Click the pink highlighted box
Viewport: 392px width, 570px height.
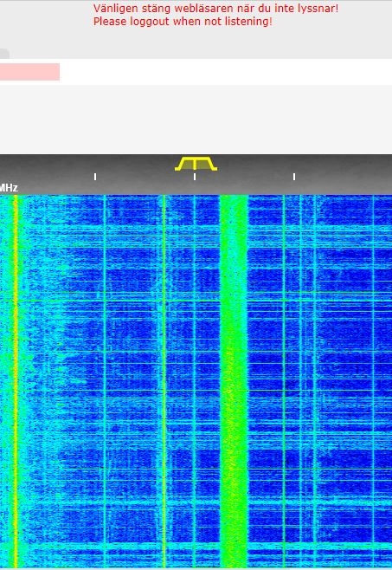(29, 72)
